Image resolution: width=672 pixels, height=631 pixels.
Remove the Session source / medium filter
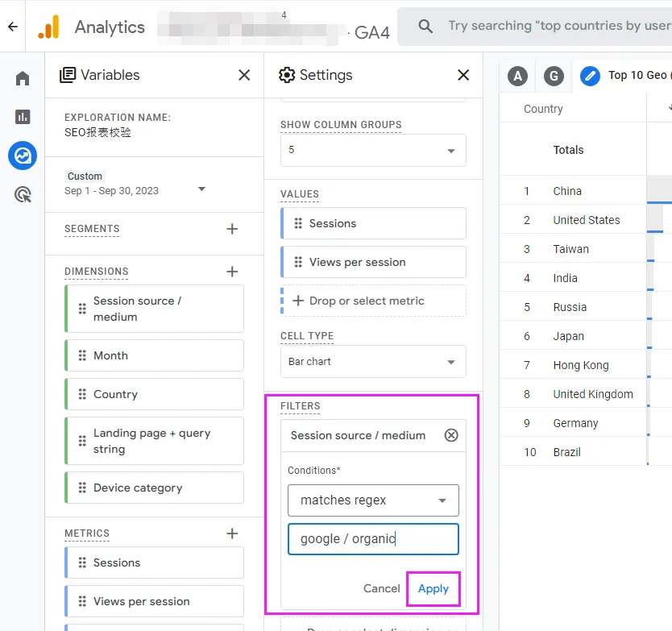pyautogui.click(x=451, y=435)
